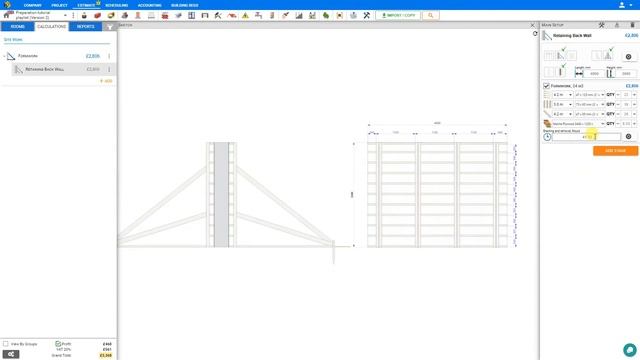
Task: Click the Height mm input field
Action: [626, 74]
